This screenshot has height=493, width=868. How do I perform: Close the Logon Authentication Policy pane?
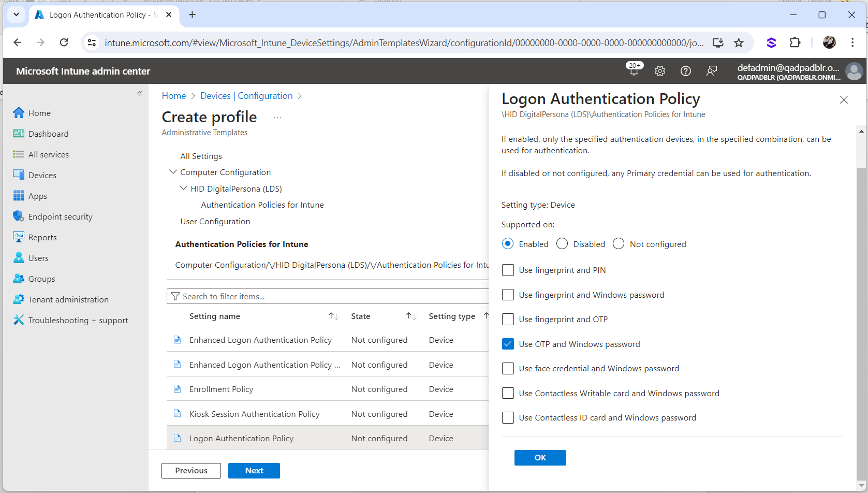844,99
